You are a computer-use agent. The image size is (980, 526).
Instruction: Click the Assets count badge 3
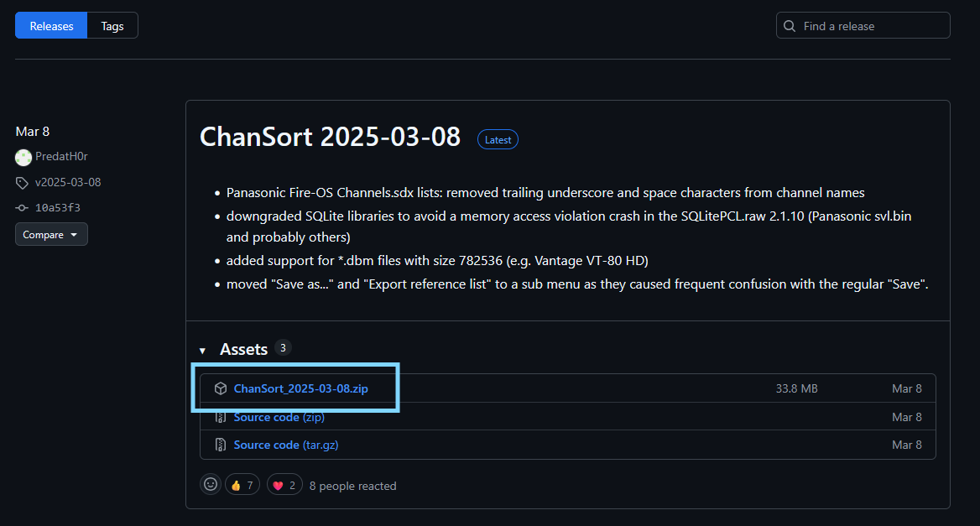[x=283, y=348]
